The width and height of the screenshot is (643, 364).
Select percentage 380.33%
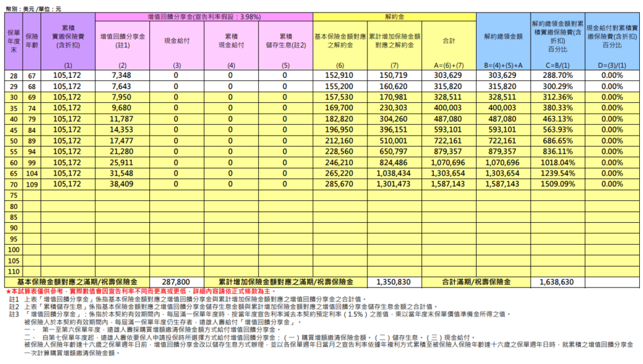(x=558, y=108)
